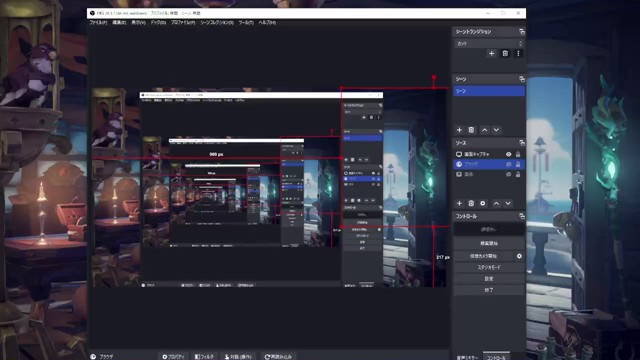Remove the selected scene with trash icon
The image size is (640, 360).
[471, 130]
